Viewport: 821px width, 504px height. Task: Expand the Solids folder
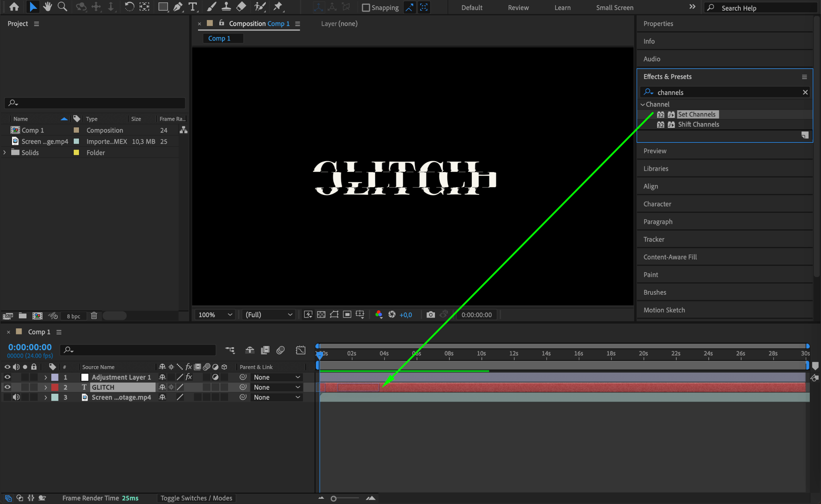[5, 153]
